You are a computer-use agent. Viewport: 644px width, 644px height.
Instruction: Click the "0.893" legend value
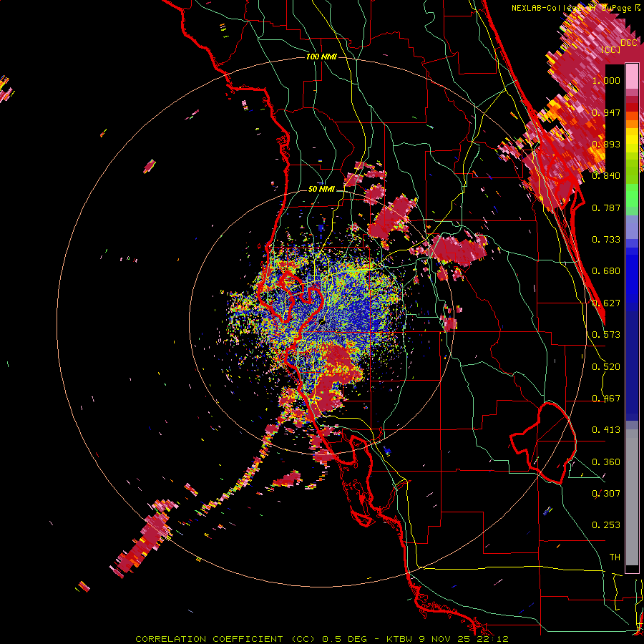click(x=606, y=144)
